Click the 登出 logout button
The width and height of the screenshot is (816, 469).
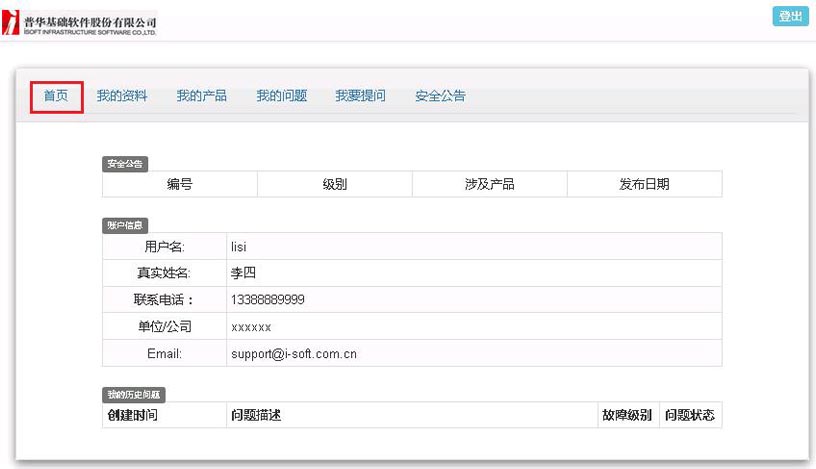[x=790, y=16]
